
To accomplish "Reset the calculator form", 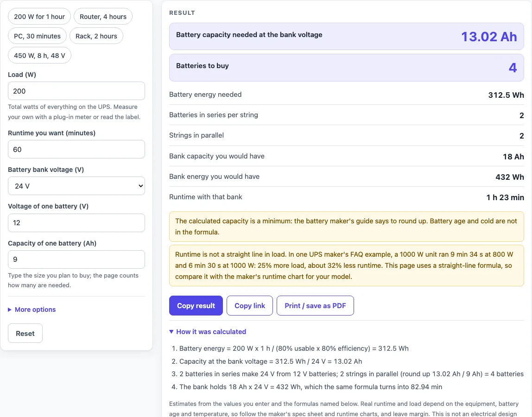I will click(x=25, y=333).
